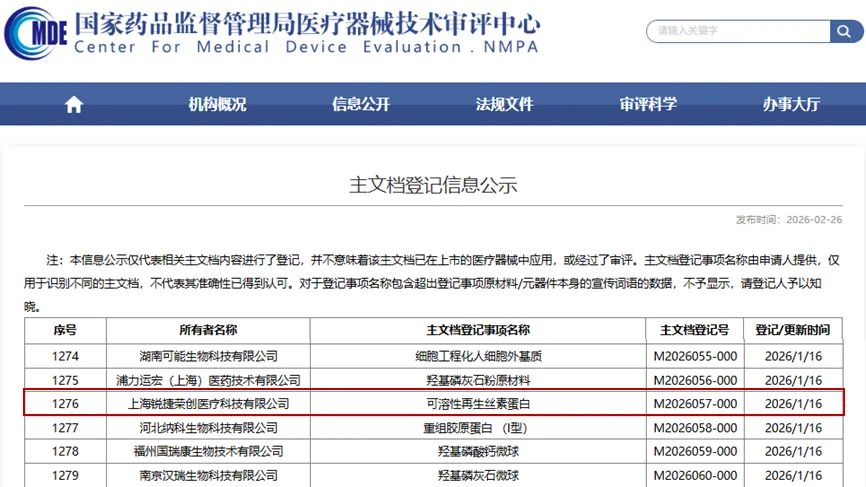Click the home icon in navigation bar
Screen dimensions: 866x487
73,104
